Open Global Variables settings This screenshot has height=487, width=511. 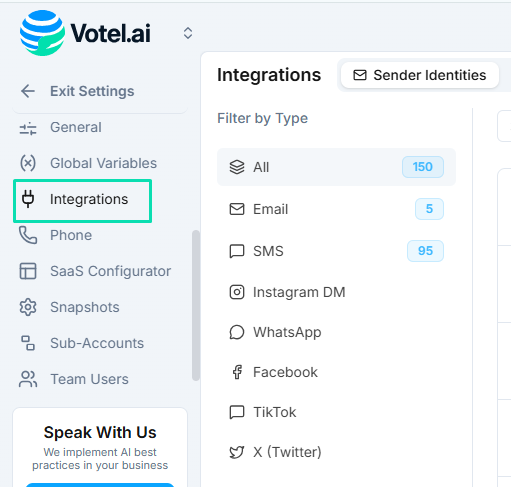[x=103, y=163]
